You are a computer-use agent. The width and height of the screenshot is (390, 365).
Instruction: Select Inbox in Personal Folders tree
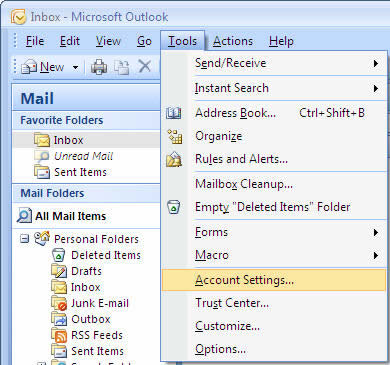(x=85, y=287)
